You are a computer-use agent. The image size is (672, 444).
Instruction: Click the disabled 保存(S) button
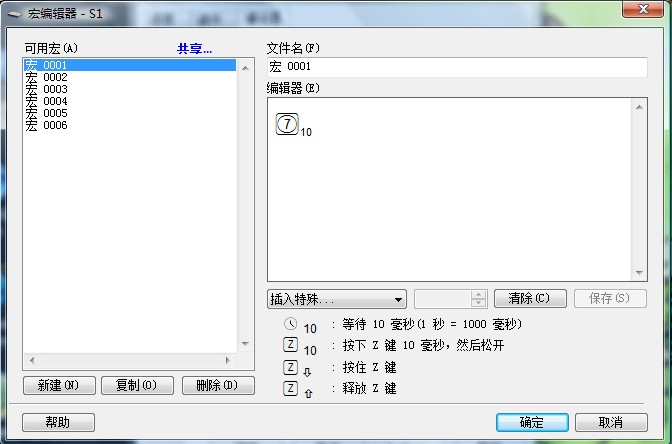(x=610, y=298)
